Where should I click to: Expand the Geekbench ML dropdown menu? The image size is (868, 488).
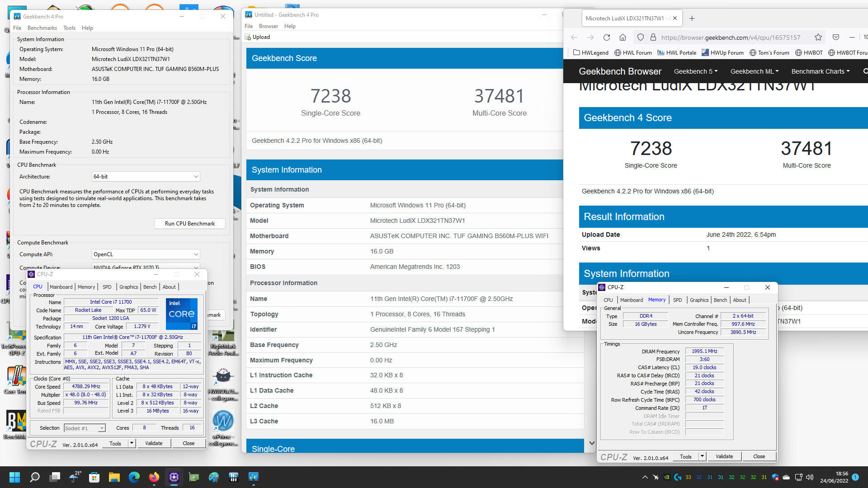point(755,71)
